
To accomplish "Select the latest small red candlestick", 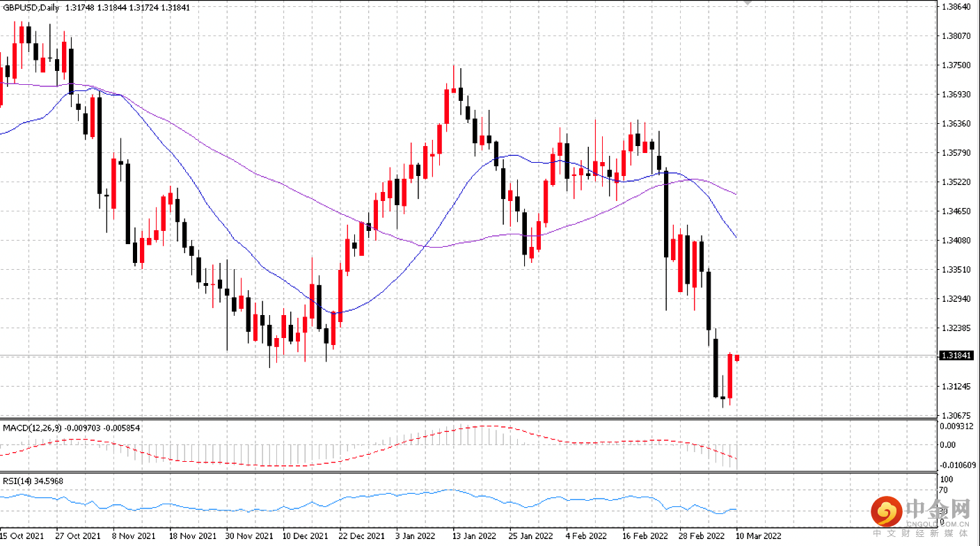I will tap(737, 358).
